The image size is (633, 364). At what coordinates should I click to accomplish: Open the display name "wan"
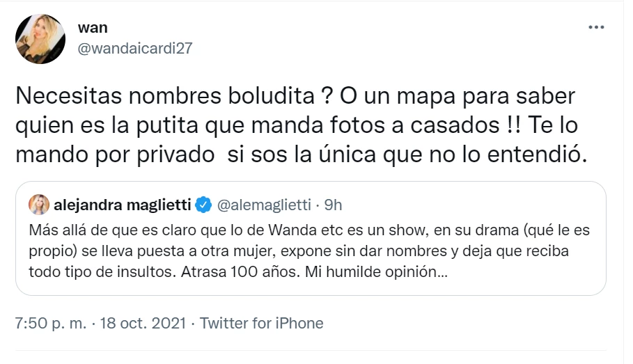(x=93, y=28)
